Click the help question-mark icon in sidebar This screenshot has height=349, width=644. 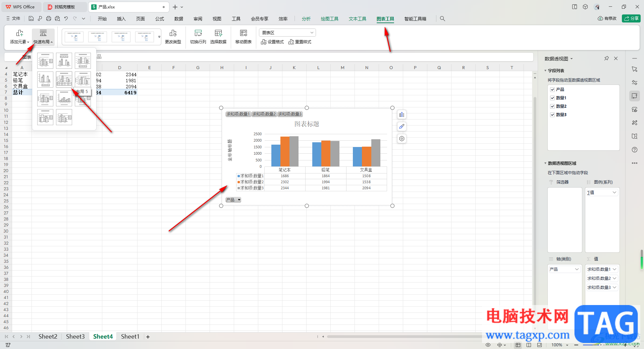pos(635,150)
